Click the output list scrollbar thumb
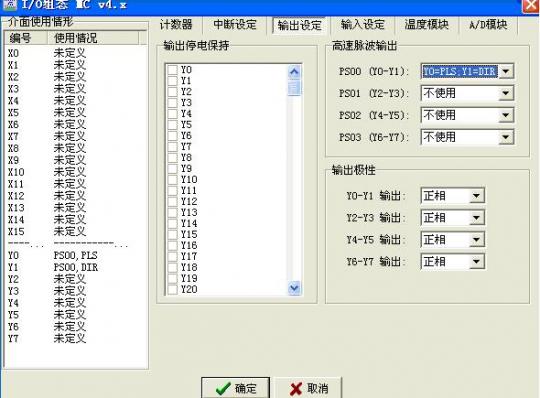Image resolution: width=540 pixels, height=398 pixels. tap(294, 87)
